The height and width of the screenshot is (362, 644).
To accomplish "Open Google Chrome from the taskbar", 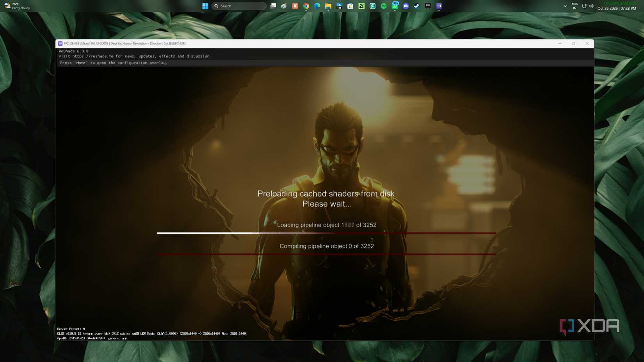I will point(306,6).
